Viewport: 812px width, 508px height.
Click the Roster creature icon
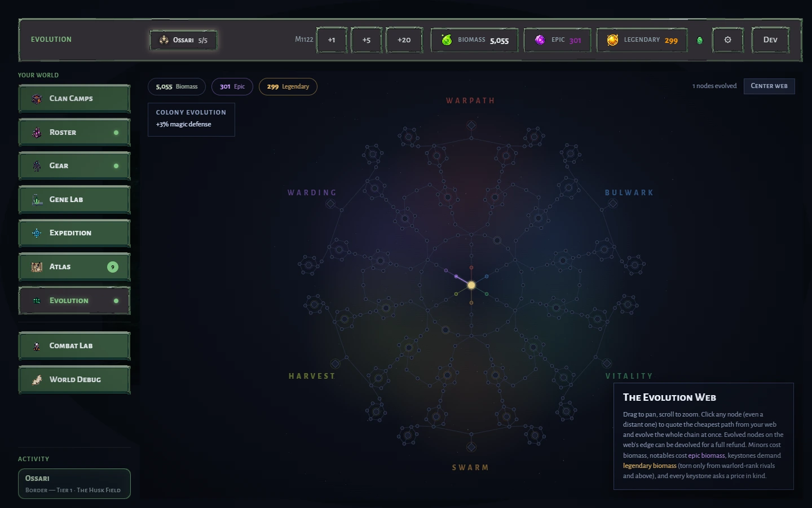click(x=37, y=133)
